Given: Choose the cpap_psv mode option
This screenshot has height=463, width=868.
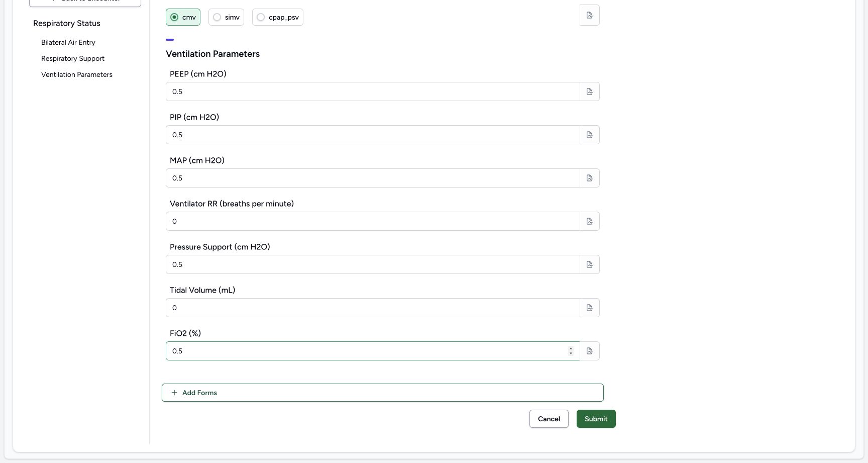Looking at the screenshot, I should 278,17.
